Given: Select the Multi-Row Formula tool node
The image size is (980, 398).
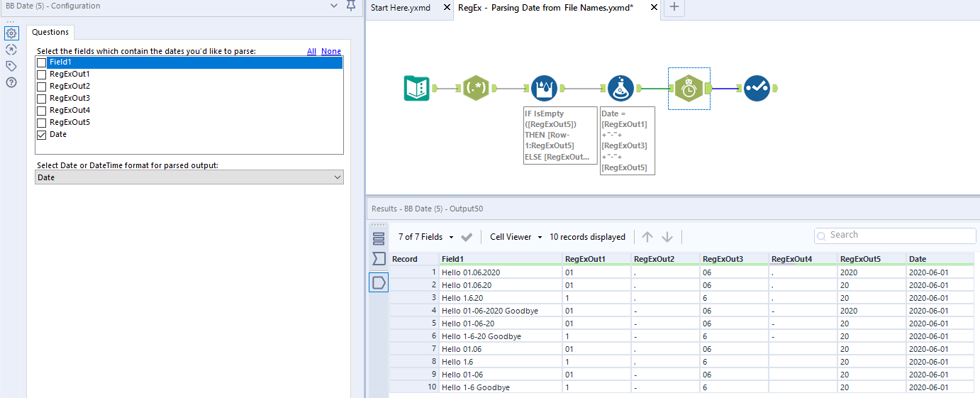Looking at the screenshot, I should tap(544, 88).
